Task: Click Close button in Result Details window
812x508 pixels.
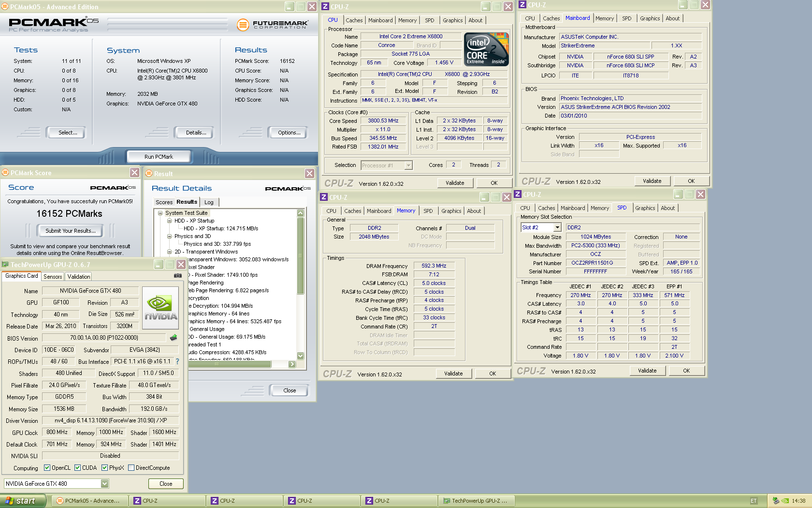Action: pos(290,390)
